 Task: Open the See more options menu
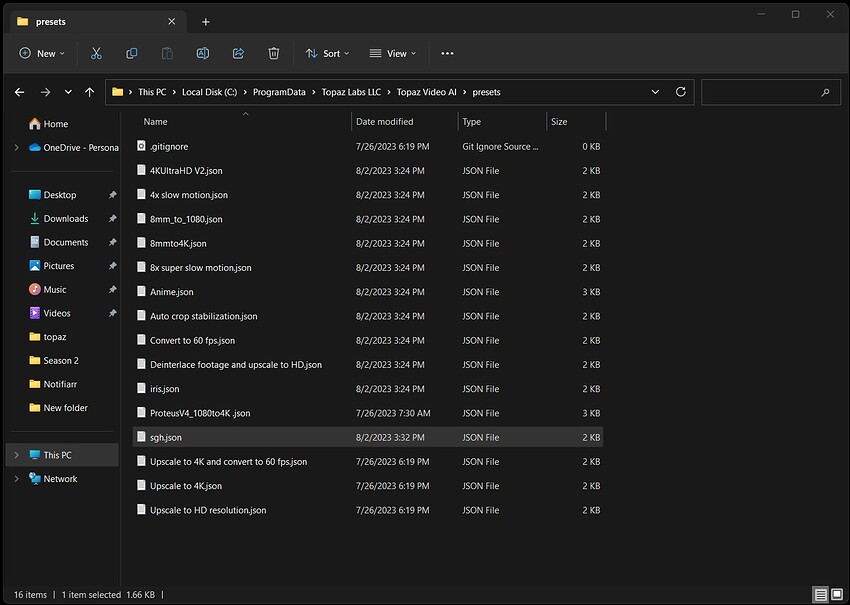point(447,53)
